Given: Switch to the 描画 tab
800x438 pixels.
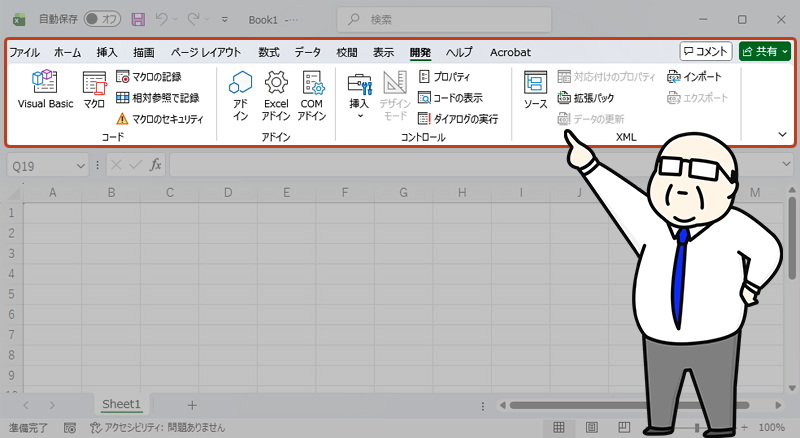Looking at the screenshot, I should click(x=143, y=52).
